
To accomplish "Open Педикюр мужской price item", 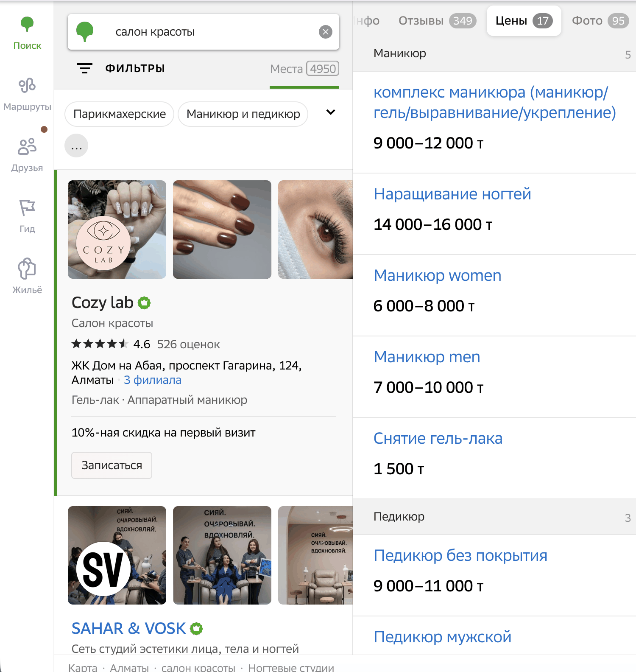I will coord(443,637).
